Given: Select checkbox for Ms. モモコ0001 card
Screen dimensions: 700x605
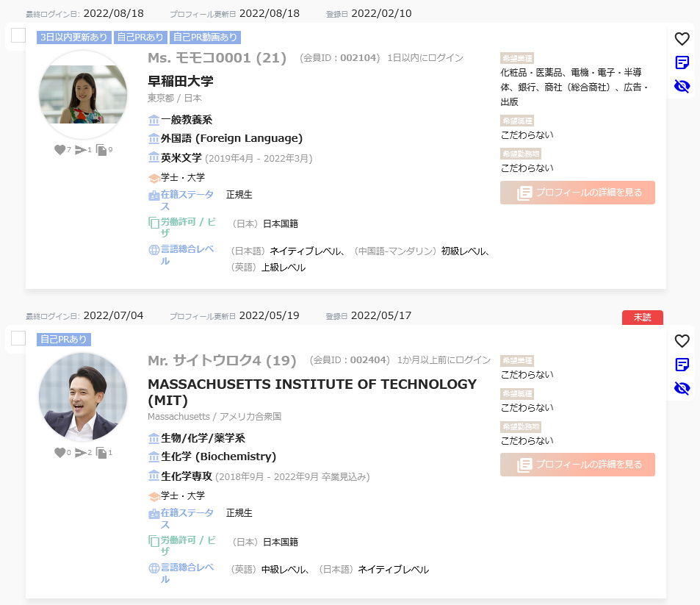Looking at the screenshot, I should coord(18,35).
